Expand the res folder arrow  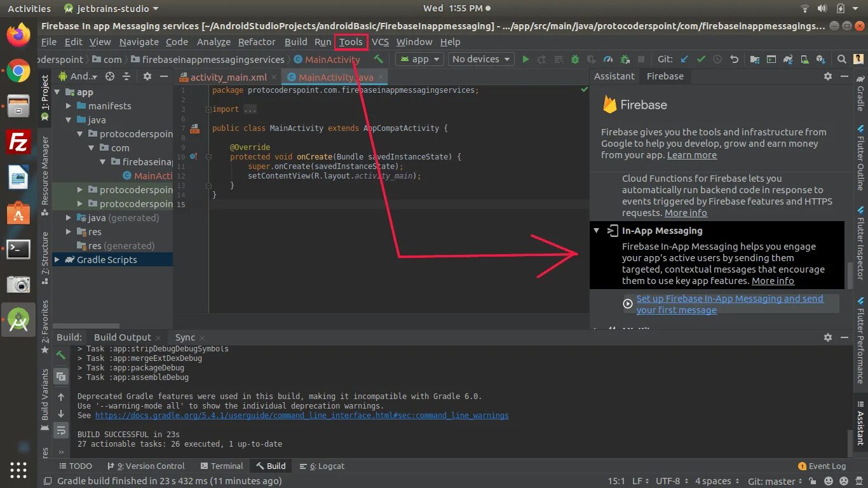[69, 232]
